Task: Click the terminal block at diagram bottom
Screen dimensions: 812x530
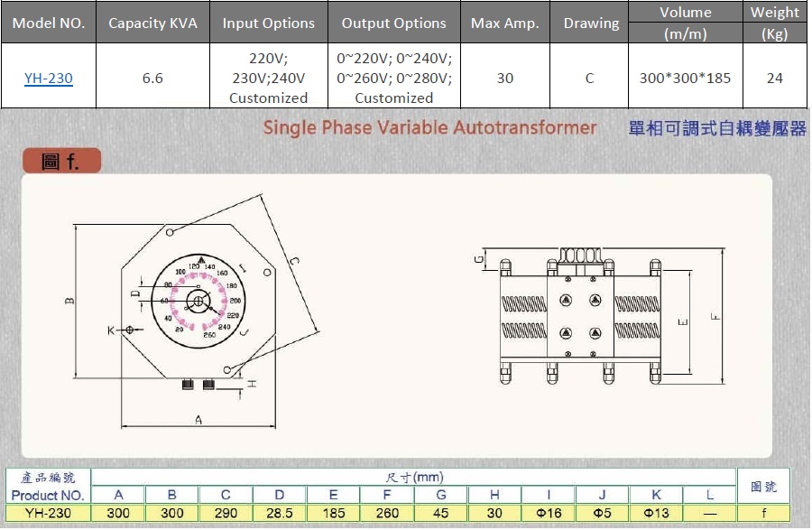Action: point(197,385)
